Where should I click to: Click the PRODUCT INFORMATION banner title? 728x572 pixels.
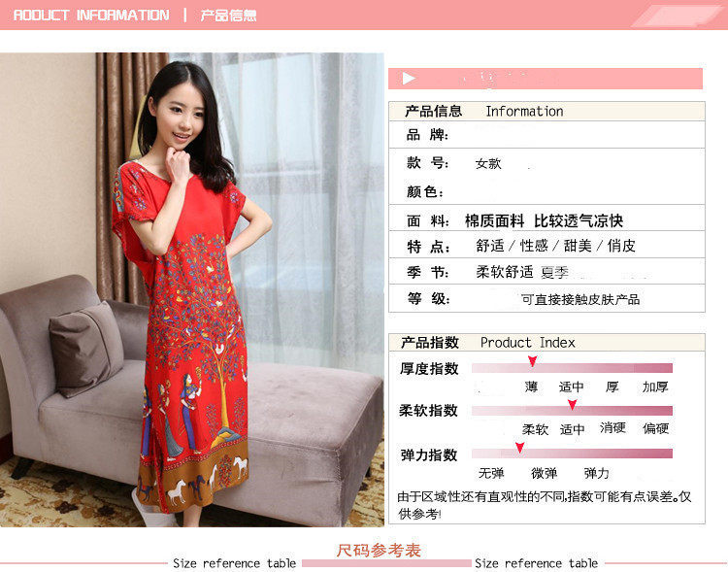(x=91, y=16)
